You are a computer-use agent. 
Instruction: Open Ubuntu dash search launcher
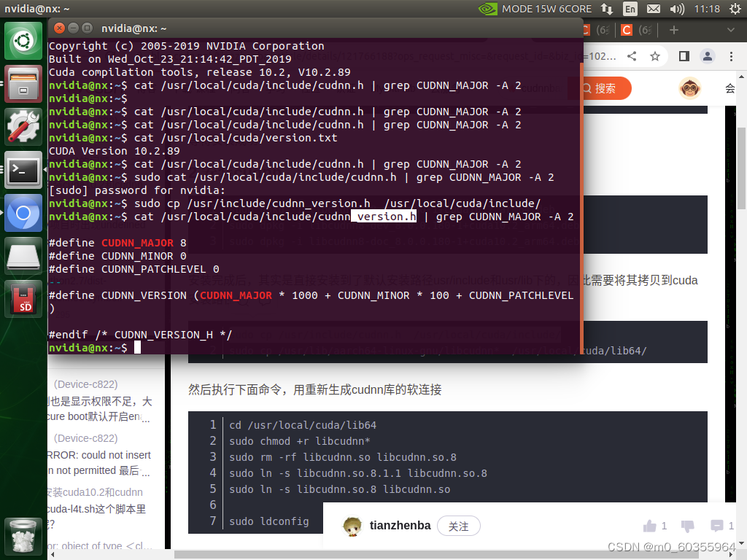tap(23, 41)
